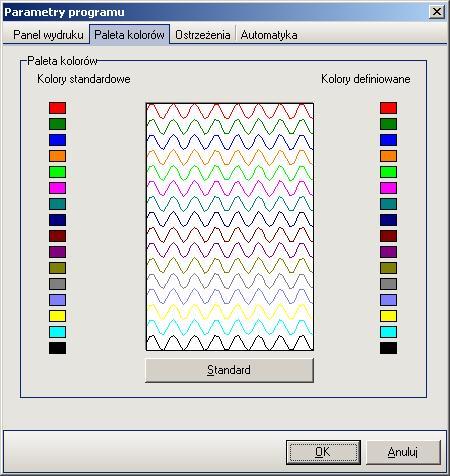Edit the navy swatch under Kolory definiowane
Viewport: 450px width, 476px height.
[388, 220]
